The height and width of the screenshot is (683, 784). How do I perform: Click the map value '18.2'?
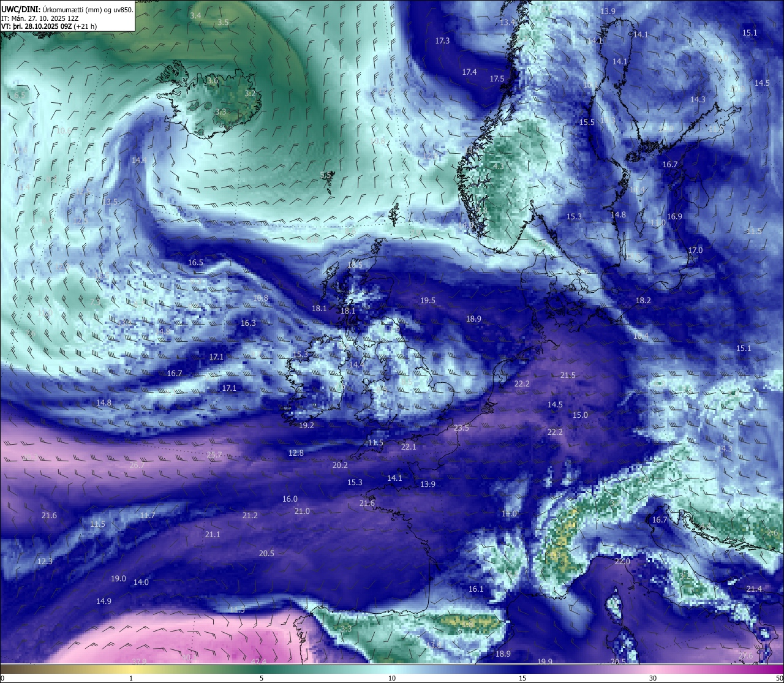[x=643, y=301]
